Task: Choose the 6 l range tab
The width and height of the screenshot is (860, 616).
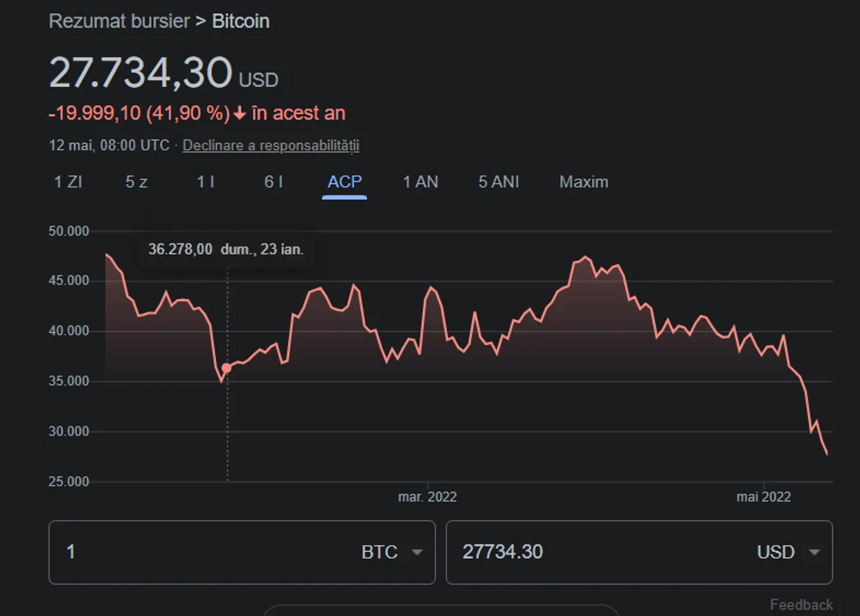Action: click(x=274, y=182)
